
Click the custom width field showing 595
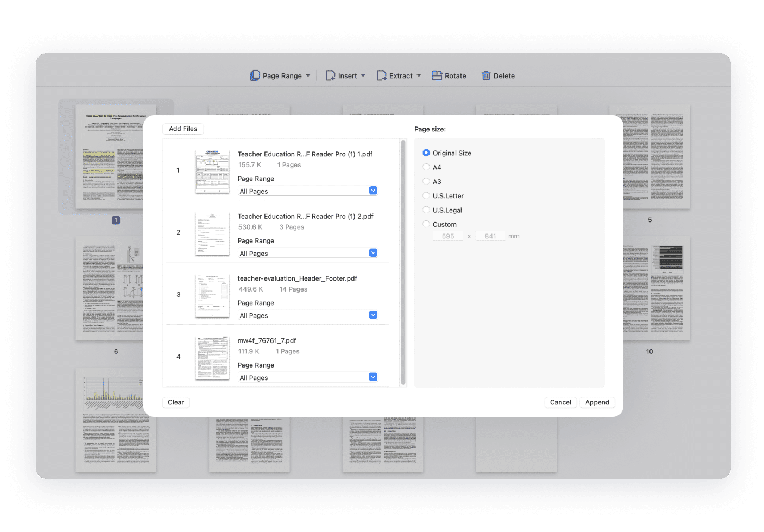coord(448,236)
